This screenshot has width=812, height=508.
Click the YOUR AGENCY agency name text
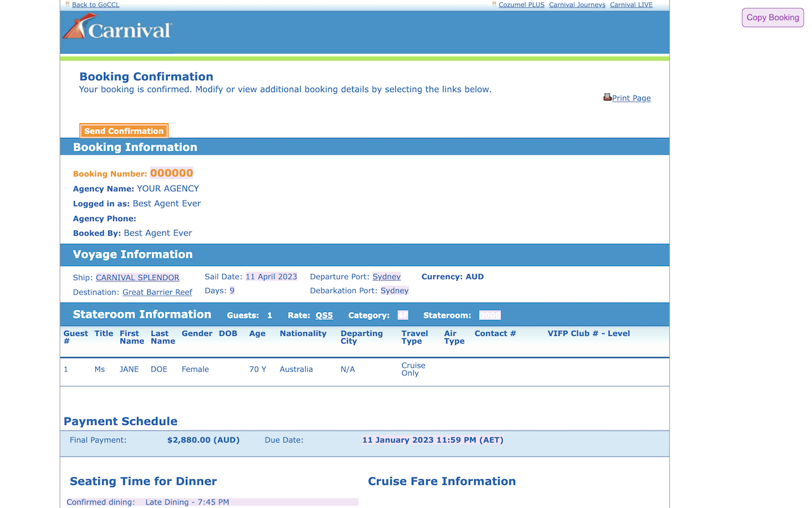click(x=168, y=189)
